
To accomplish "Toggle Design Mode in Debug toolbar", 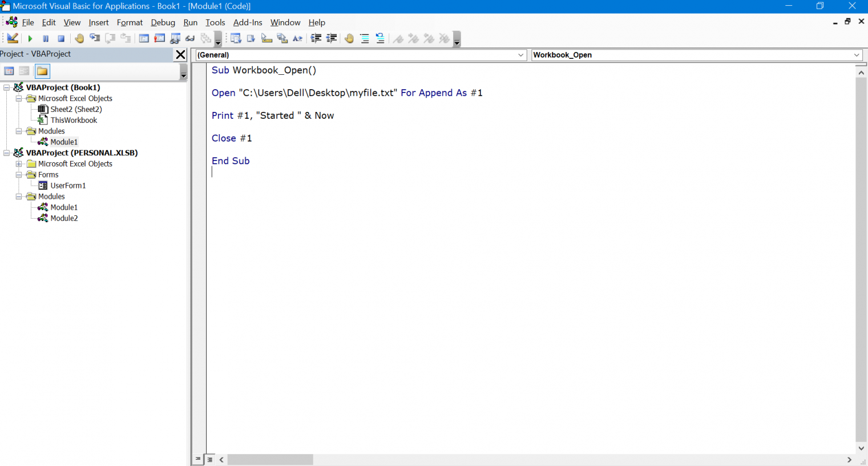I will [x=13, y=38].
